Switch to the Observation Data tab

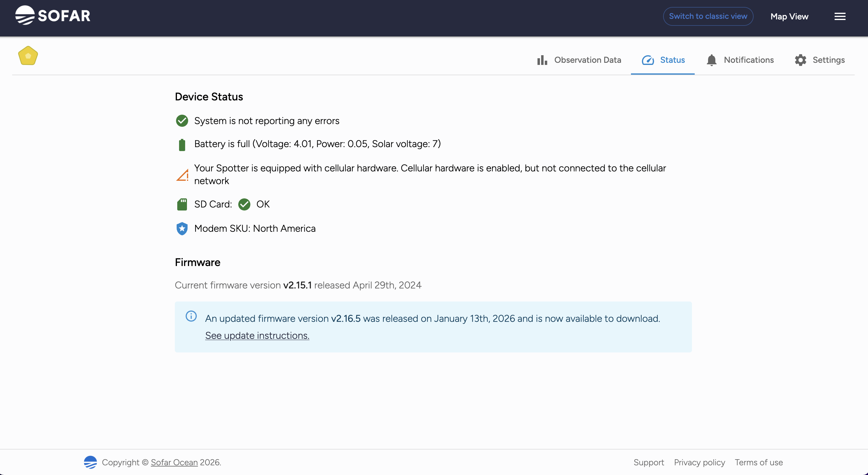(579, 60)
